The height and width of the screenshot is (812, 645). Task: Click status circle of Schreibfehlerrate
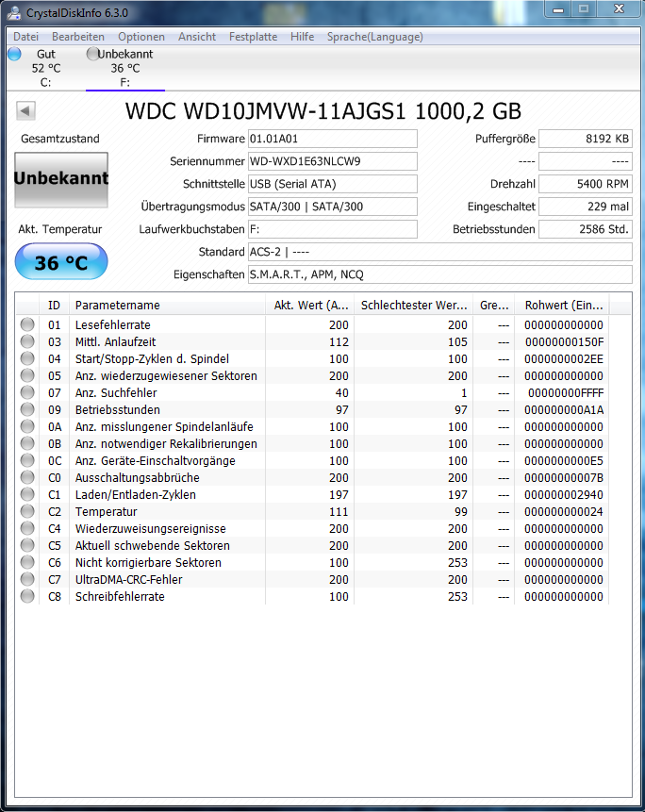pyautogui.click(x=27, y=597)
